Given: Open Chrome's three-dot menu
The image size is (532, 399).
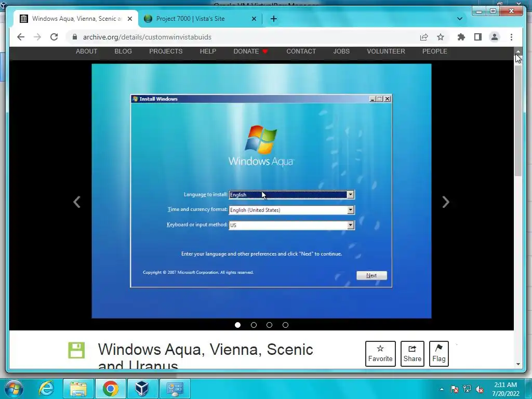Looking at the screenshot, I should point(511,37).
